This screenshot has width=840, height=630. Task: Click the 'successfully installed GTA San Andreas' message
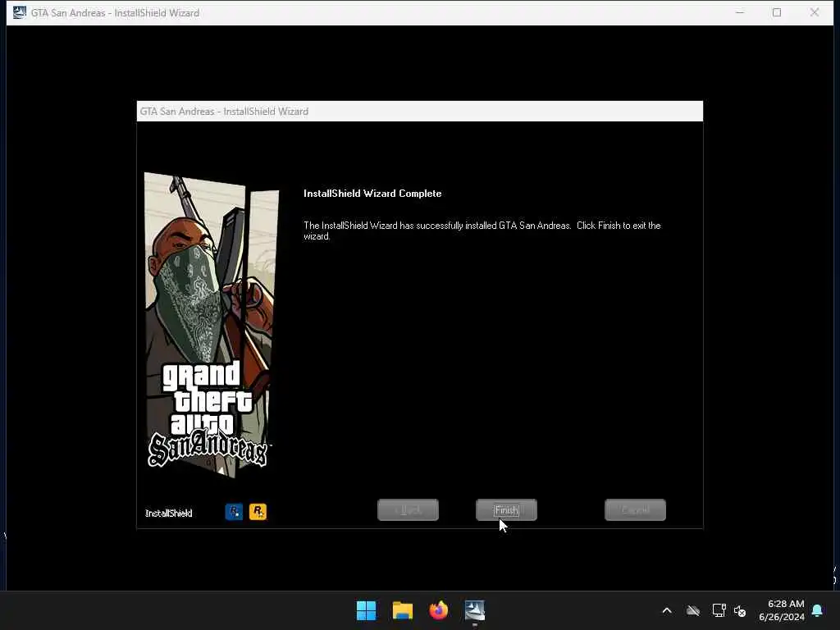click(482, 231)
